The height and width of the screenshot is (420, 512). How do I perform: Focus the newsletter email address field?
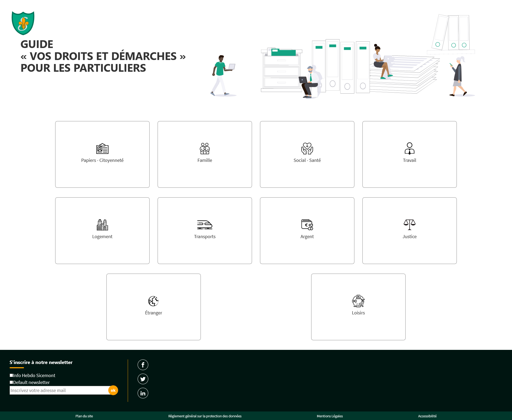(59, 390)
